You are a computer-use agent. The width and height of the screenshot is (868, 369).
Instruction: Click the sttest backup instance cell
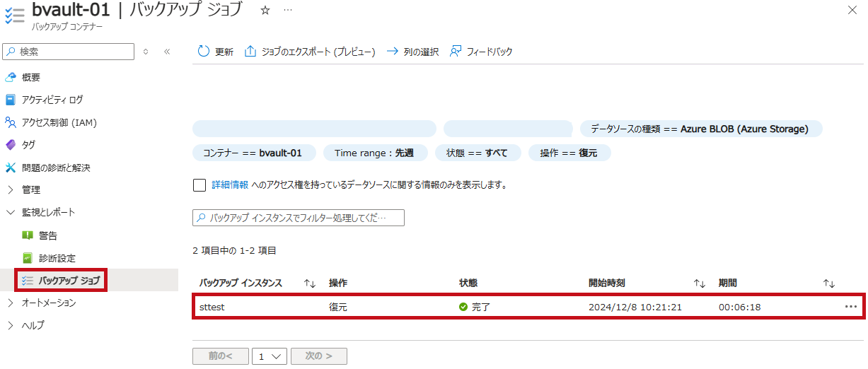[x=212, y=307]
